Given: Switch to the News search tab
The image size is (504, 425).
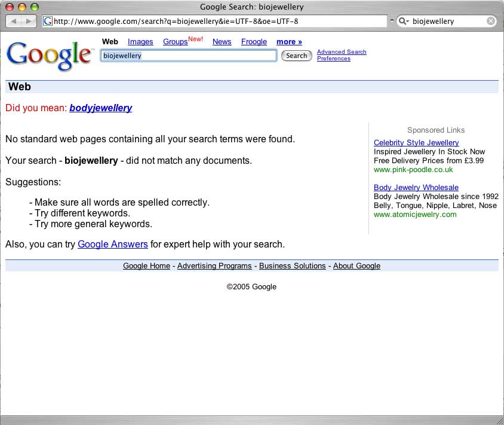Looking at the screenshot, I should 222,41.
